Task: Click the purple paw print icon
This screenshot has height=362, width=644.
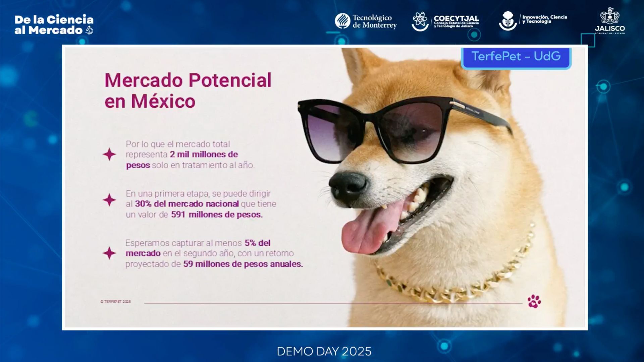Action: point(534,301)
